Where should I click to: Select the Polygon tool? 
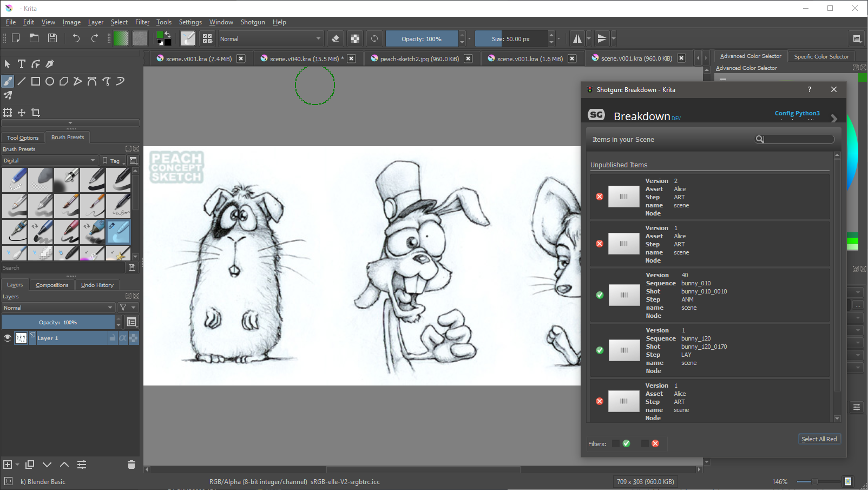[64, 81]
